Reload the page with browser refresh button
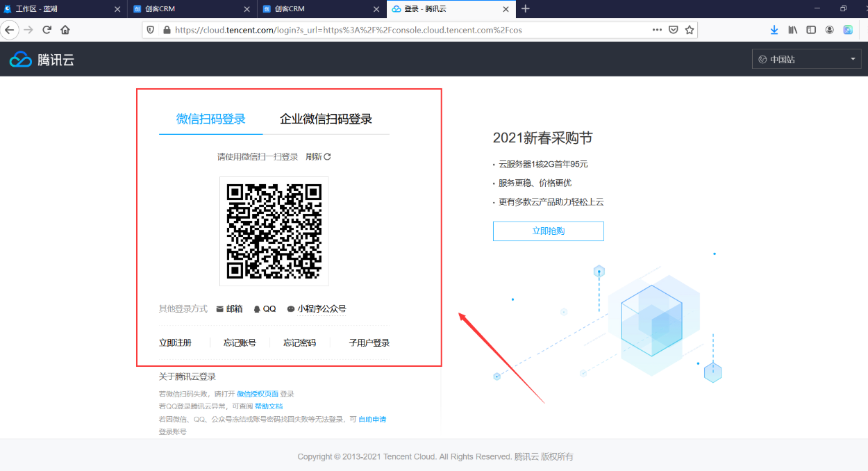Screen dimensions: 868x471 pos(47,30)
